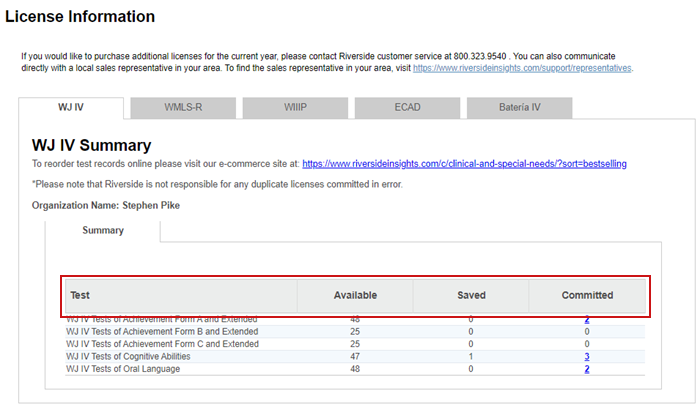
Task: Switch to the Batería IV tab
Action: tap(519, 107)
